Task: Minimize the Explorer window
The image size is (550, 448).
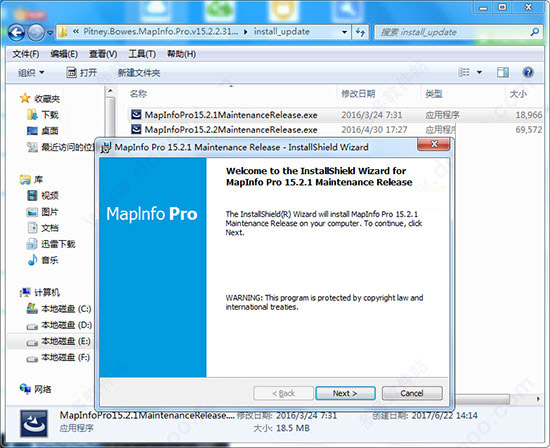Action: point(483,8)
